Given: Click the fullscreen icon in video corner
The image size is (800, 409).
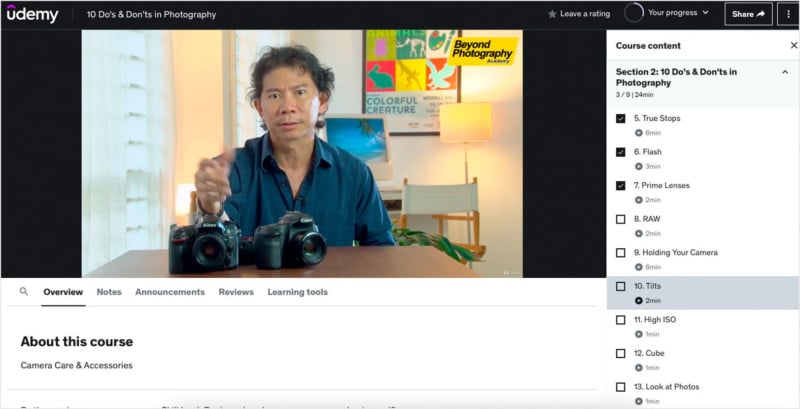Looking at the screenshot, I should 506,271.
